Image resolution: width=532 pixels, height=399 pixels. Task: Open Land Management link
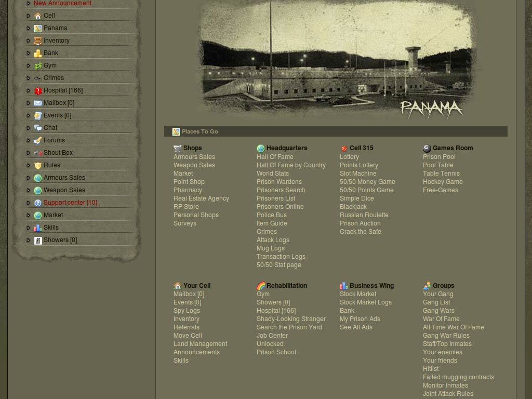pyautogui.click(x=200, y=344)
